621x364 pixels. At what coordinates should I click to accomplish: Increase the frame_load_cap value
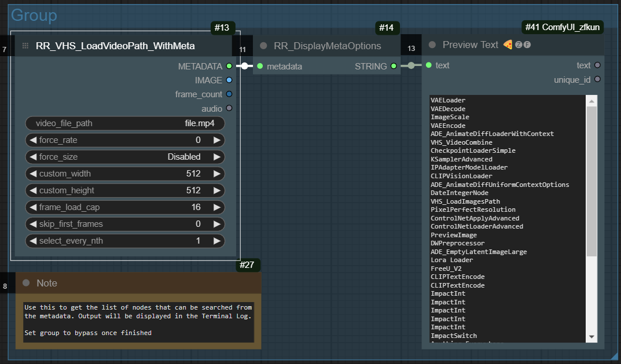tap(216, 207)
